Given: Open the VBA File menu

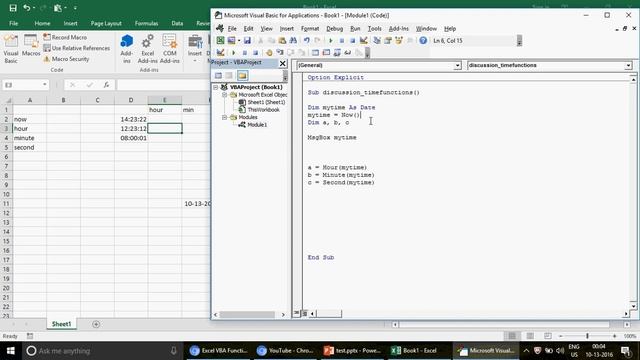Looking at the screenshot, I should click(x=232, y=29).
